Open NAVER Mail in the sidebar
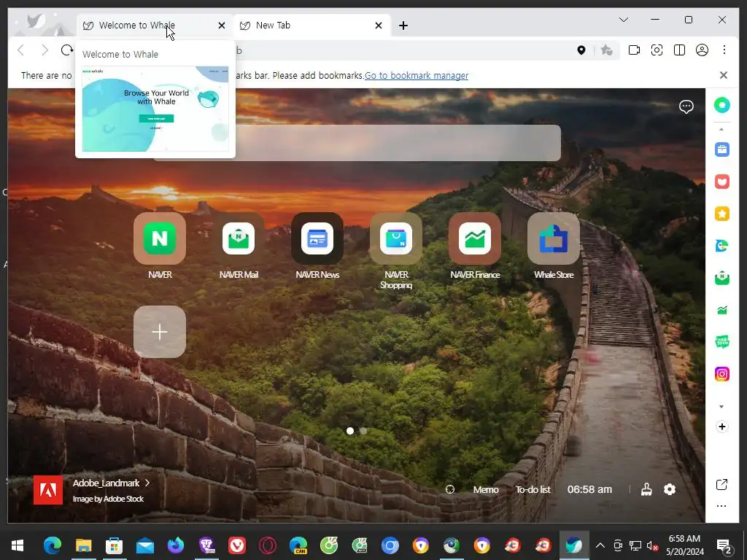The image size is (747, 560). [721, 278]
